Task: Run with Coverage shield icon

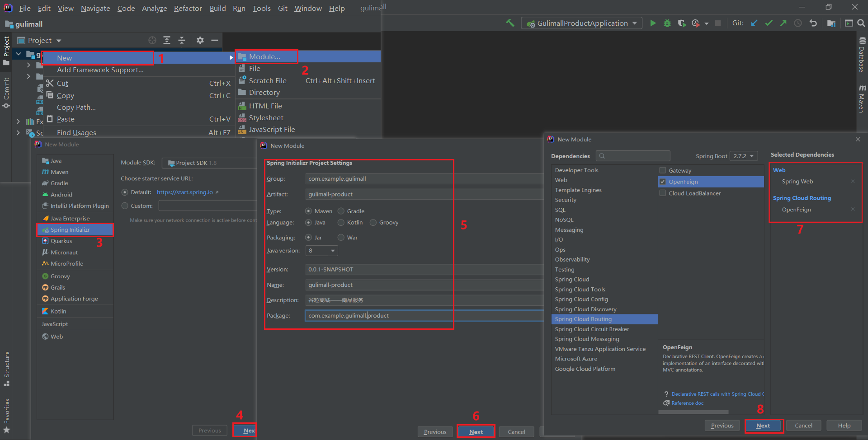Action: [x=682, y=23]
